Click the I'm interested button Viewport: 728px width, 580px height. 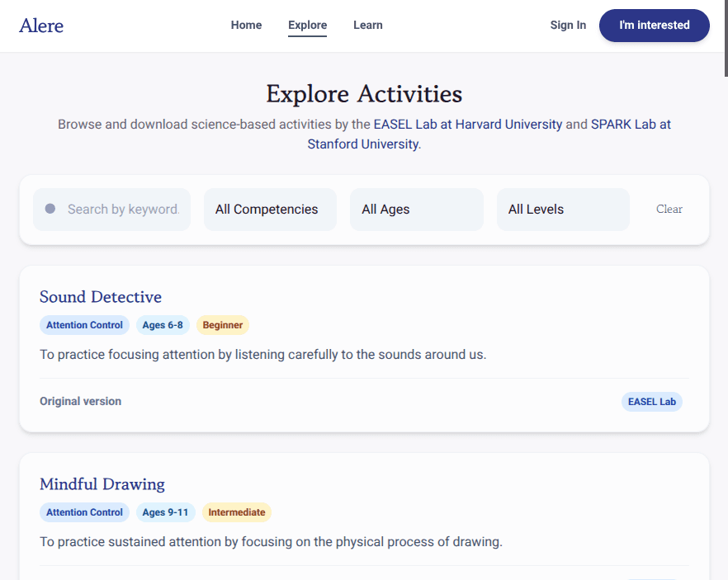tap(655, 26)
